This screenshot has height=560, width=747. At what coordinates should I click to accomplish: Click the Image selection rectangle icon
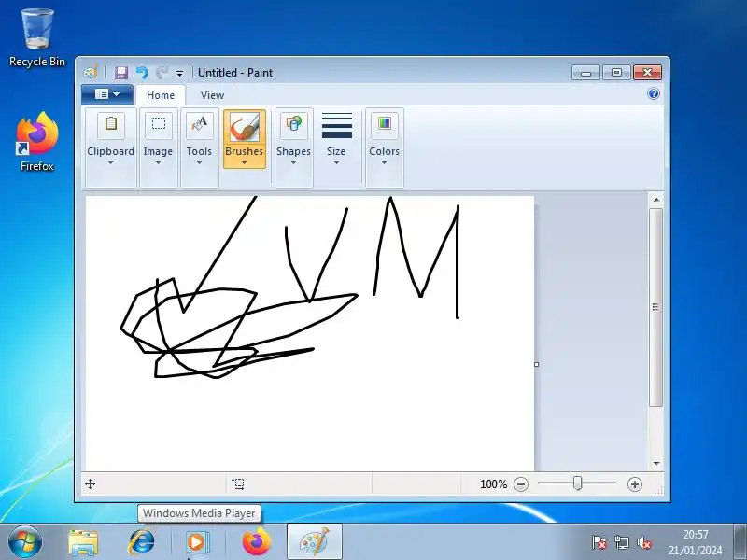tap(159, 124)
